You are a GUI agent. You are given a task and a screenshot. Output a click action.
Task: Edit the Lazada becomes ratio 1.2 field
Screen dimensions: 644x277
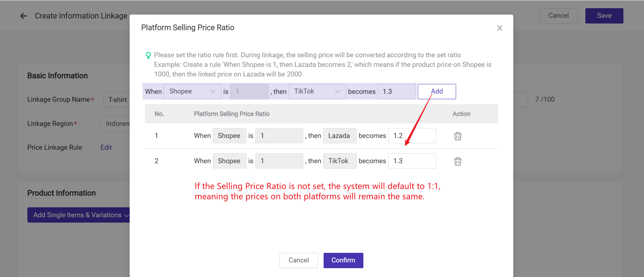point(412,136)
